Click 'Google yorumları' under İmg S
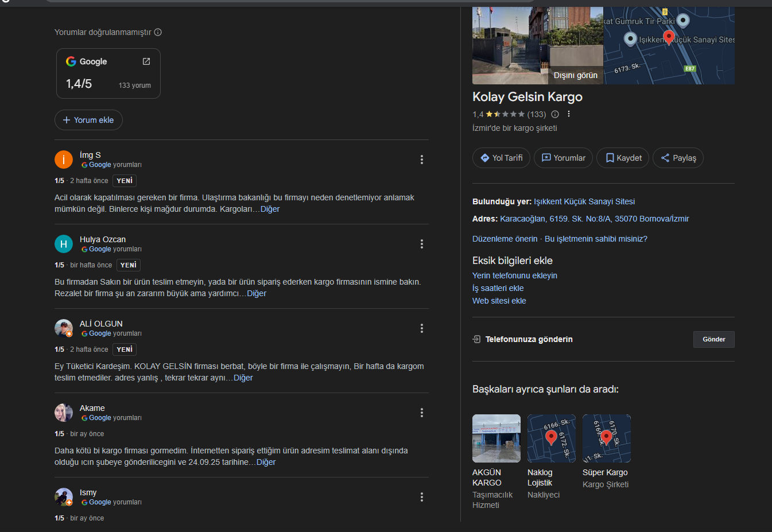Screen dimensions: 772x532 [x=112, y=165]
